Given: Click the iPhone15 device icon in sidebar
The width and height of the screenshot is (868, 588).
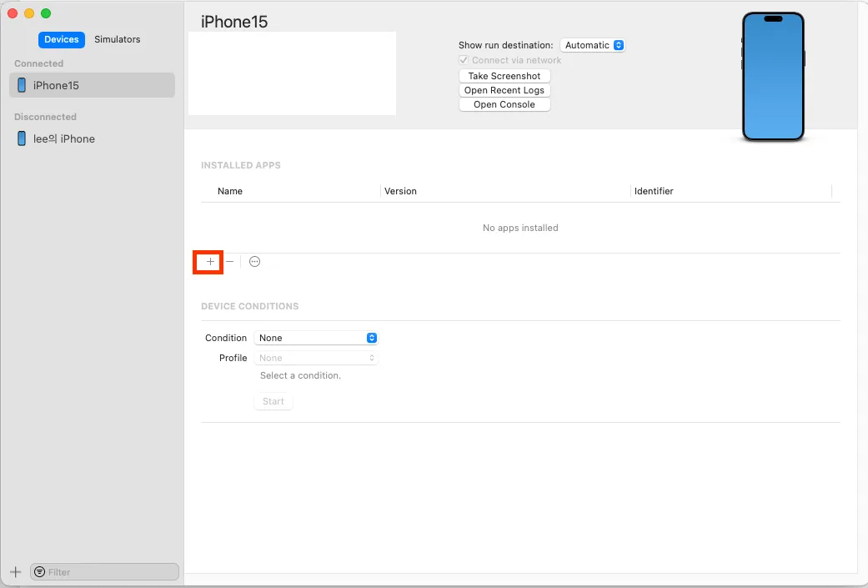Looking at the screenshot, I should pyautogui.click(x=22, y=85).
